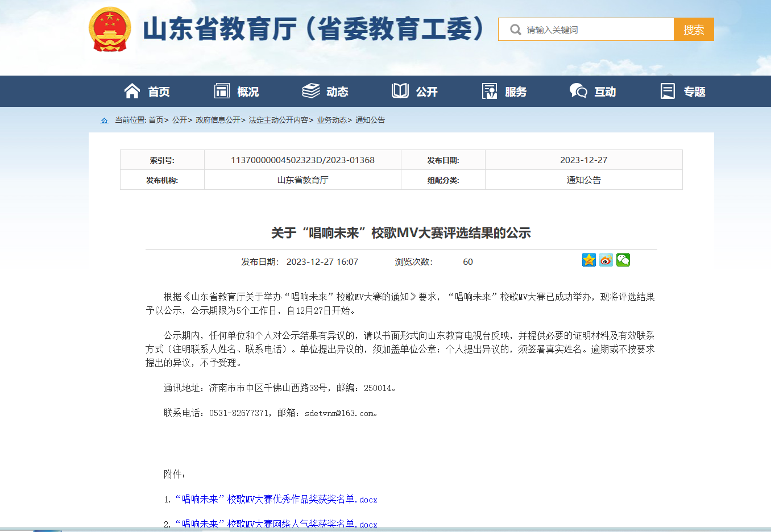
Task: Open 优秀作品奖获奖名单.docx attachment
Action: pos(276,500)
